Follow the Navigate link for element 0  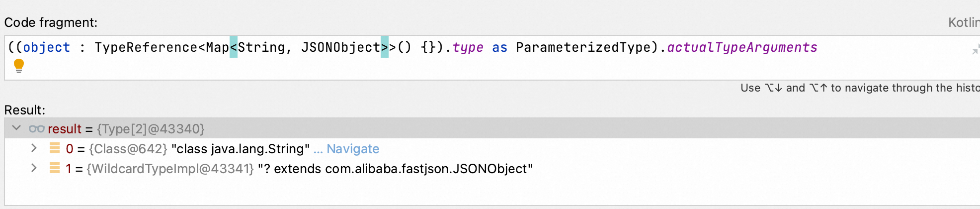coord(353,149)
